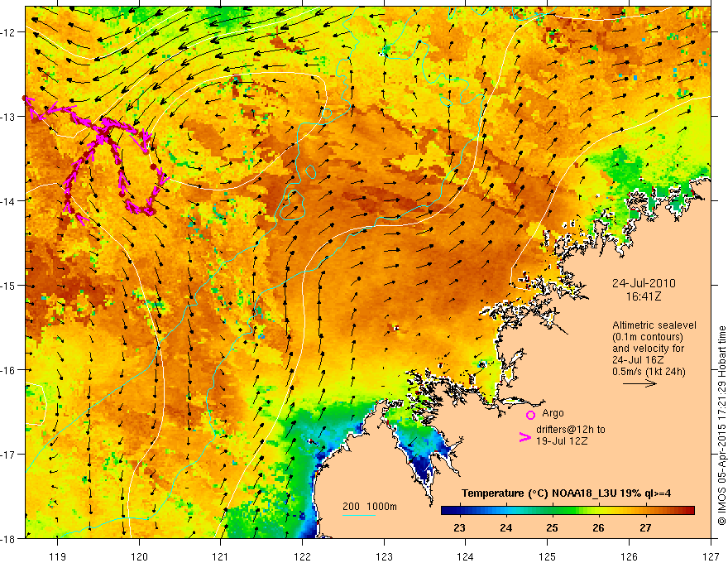The image size is (728, 563).
Task: Click latitude axis label -15
Action: [8, 286]
